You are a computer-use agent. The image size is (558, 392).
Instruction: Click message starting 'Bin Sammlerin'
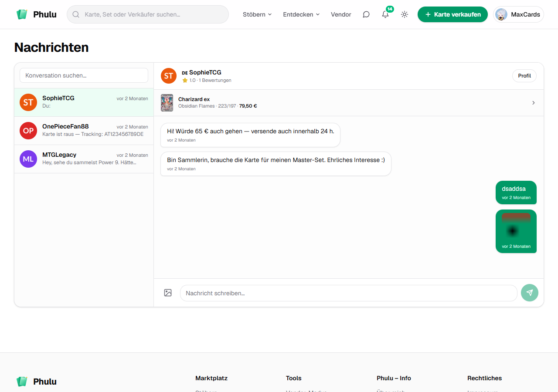pos(276,164)
